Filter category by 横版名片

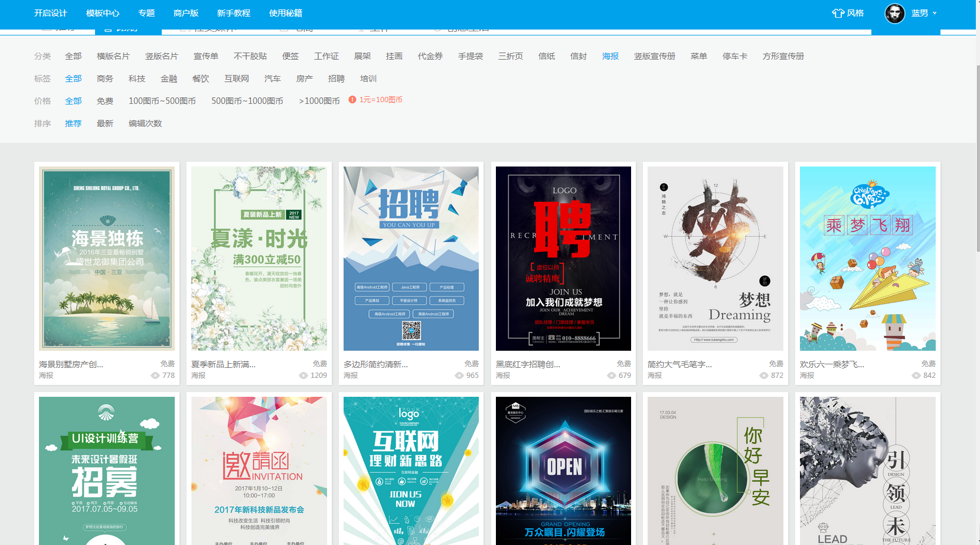(113, 56)
